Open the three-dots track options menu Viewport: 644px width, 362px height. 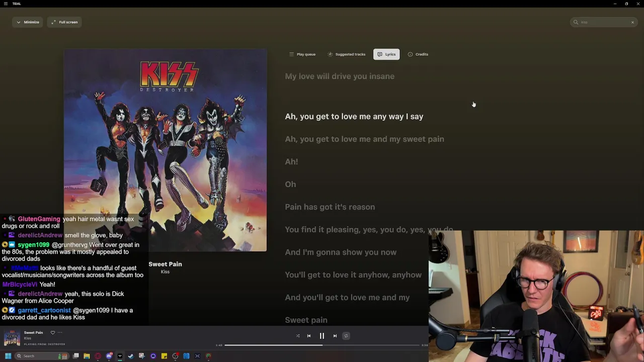point(60,332)
